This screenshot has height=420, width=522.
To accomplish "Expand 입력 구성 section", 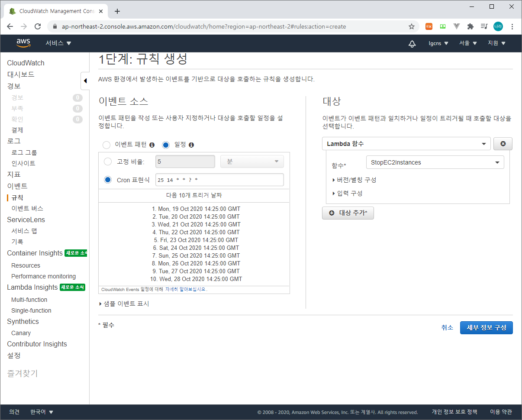I will click(347, 194).
